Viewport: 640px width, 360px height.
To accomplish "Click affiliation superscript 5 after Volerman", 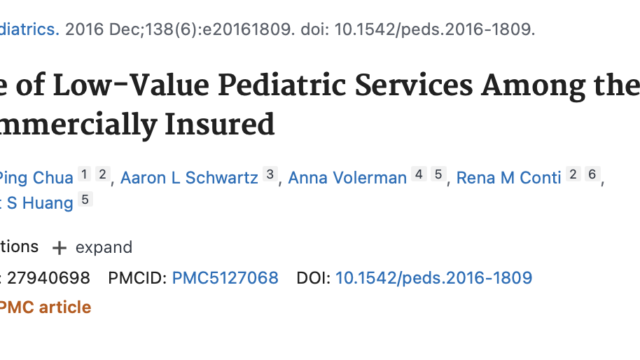I will (x=438, y=174).
